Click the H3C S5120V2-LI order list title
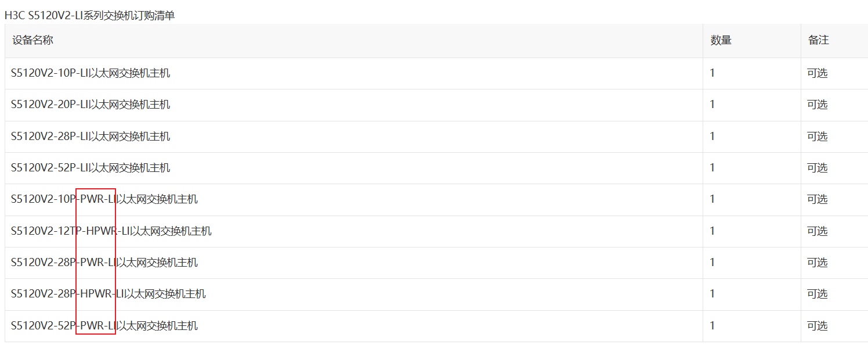 pos(89,16)
